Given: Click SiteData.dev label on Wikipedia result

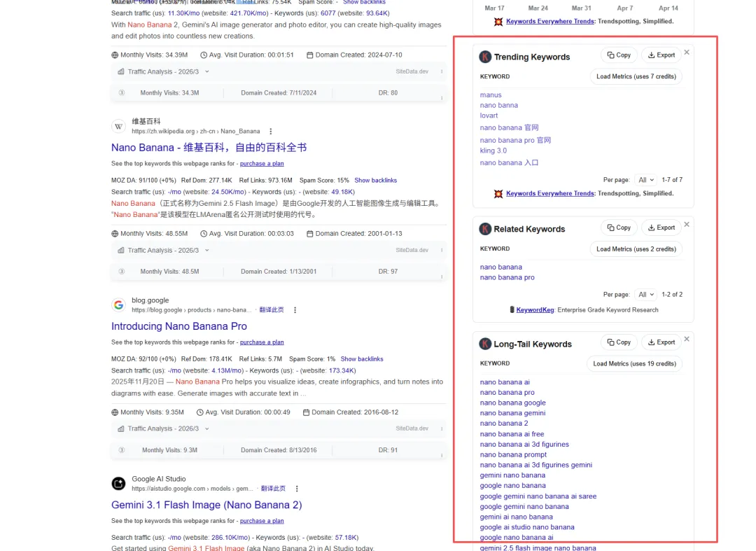Looking at the screenshot, I should tap(412, 250).
